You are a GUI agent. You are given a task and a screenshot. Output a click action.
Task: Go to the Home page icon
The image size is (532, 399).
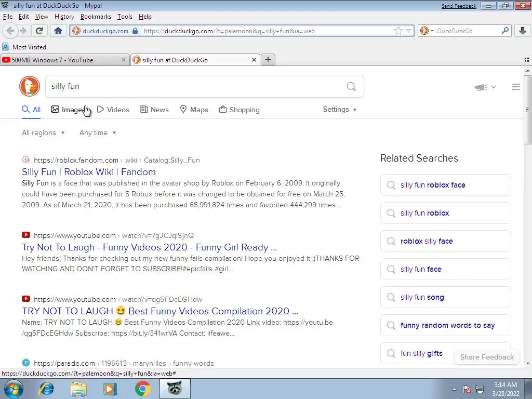coord(58,31)
